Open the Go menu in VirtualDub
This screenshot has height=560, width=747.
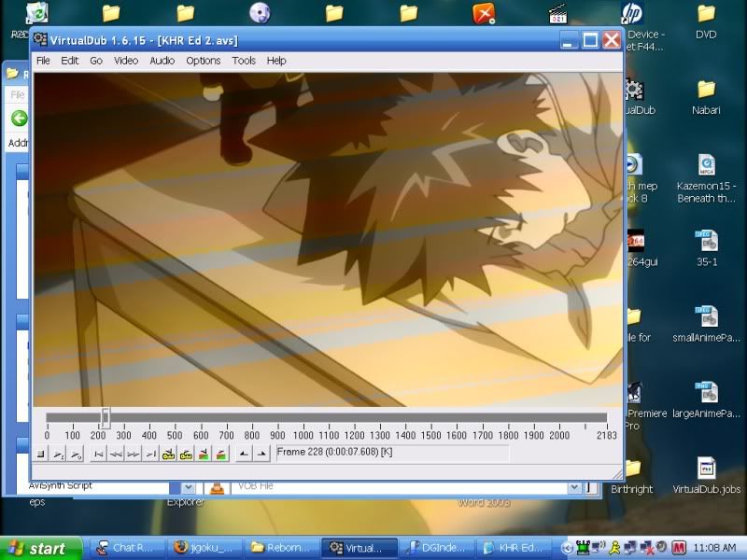96,61
